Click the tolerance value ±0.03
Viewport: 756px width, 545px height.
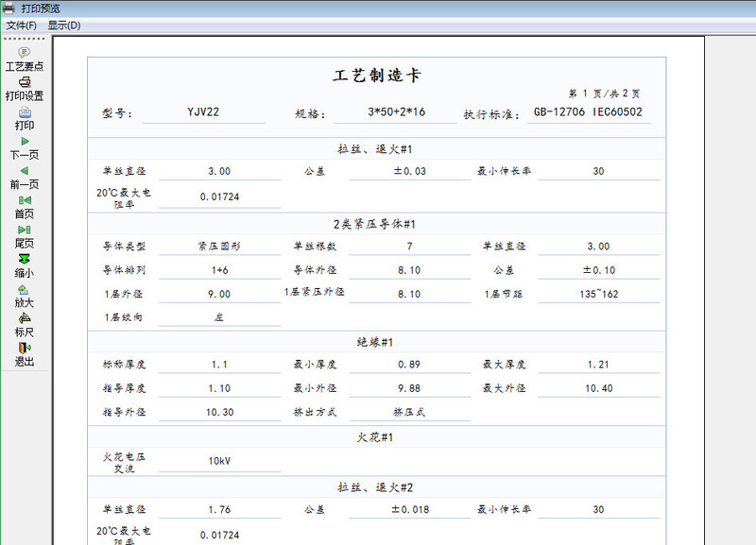click(410, 171)
